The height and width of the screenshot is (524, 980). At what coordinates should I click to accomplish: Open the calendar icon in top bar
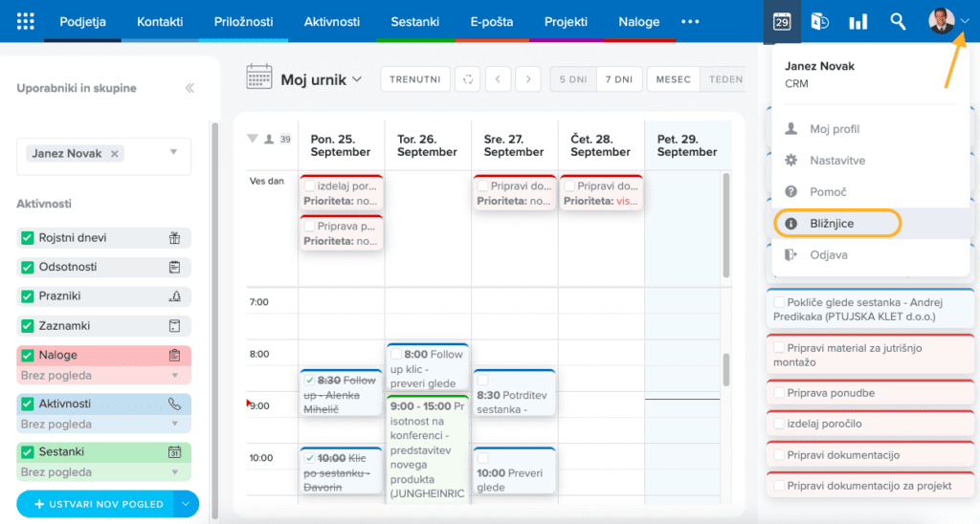pos(782,21)
